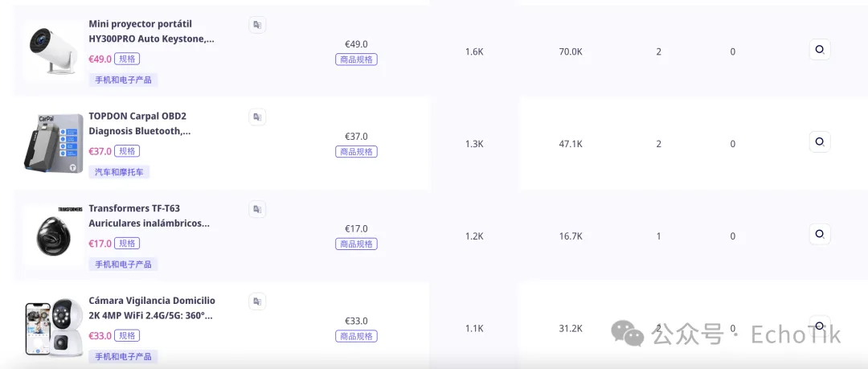Select the 汽车和摩托车 category tag
Viewport: 868px width, 369px height.
(x=119, y=172)
